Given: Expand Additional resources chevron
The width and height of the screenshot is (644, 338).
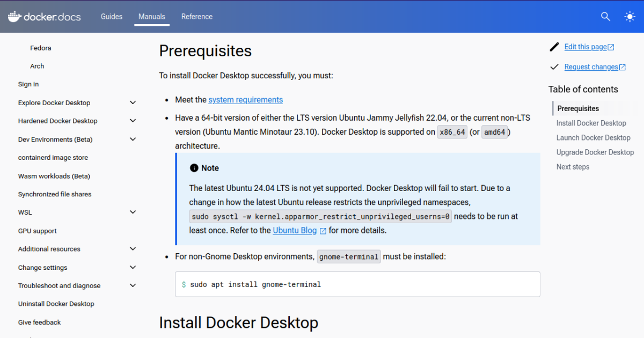Looking at the screenshot, I should pos(133,248).
